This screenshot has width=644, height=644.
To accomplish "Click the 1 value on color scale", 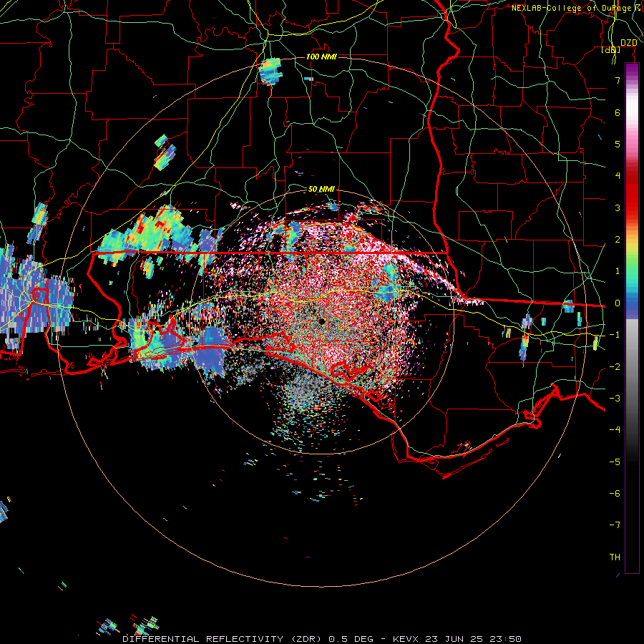I will pos(618,271).
